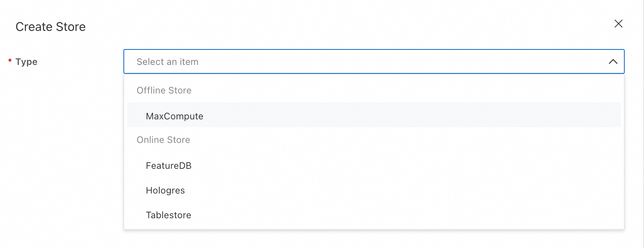This screenshot has width=644, height=248.
Task: Choose MaxCompute from the list
Action: [x=174, y=116]
